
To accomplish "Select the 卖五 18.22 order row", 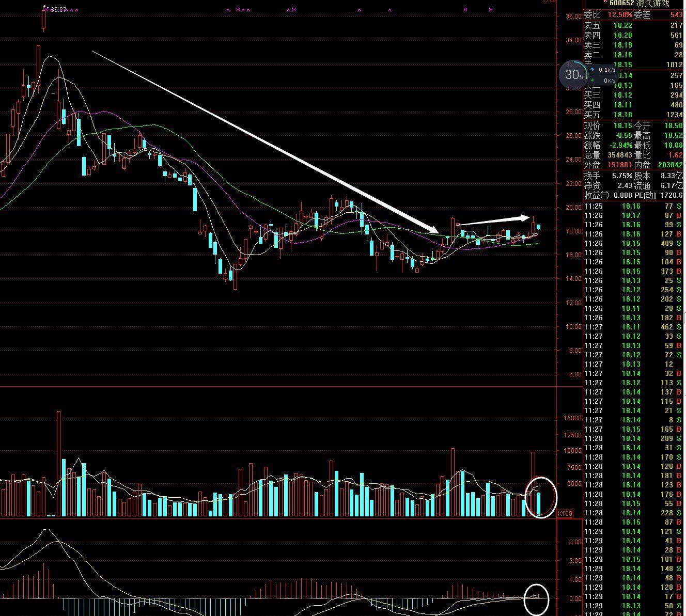I will (633, 25).
